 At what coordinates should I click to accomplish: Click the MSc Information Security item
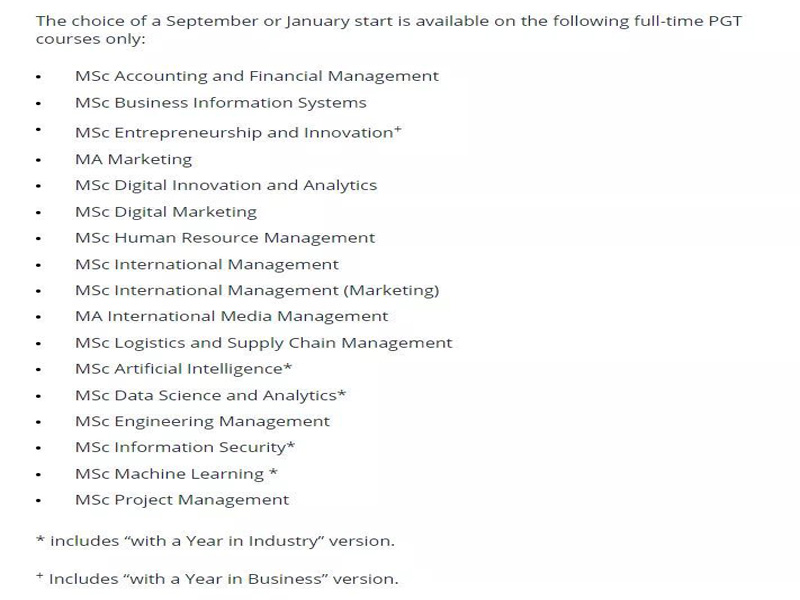pos(185,448)
